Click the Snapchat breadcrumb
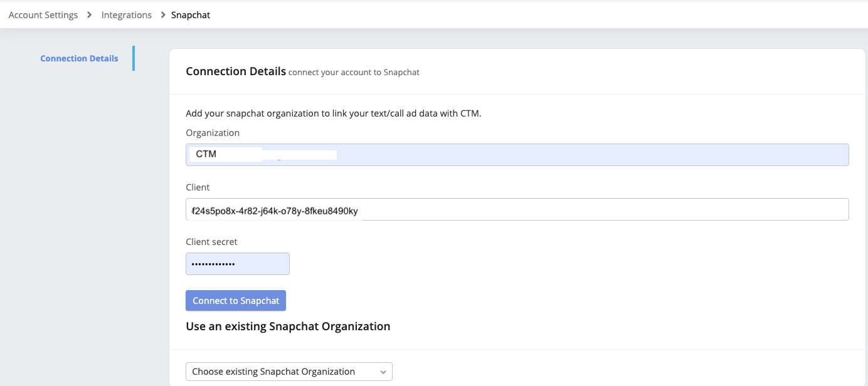This screenshot has width=868, height=386. coord(191,15)
